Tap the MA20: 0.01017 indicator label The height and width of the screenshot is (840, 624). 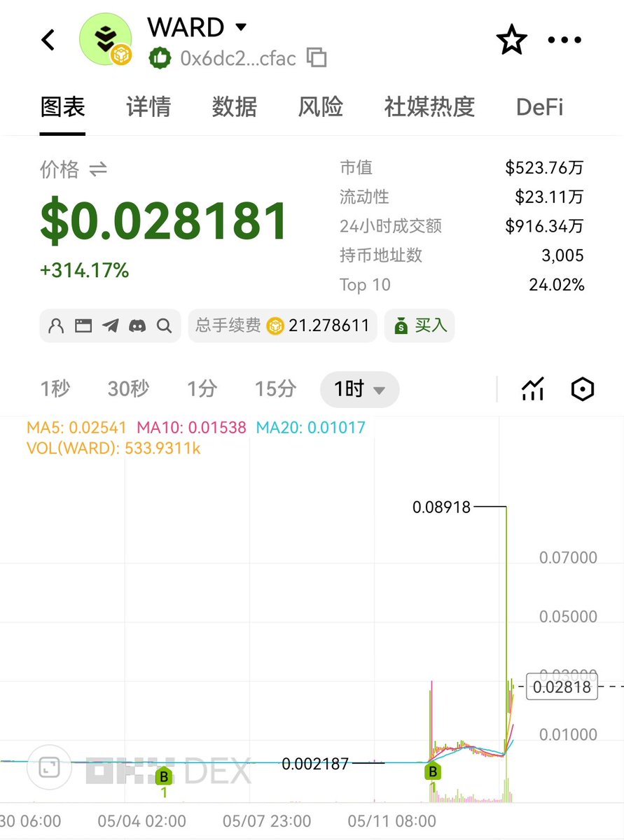[310, 427]
